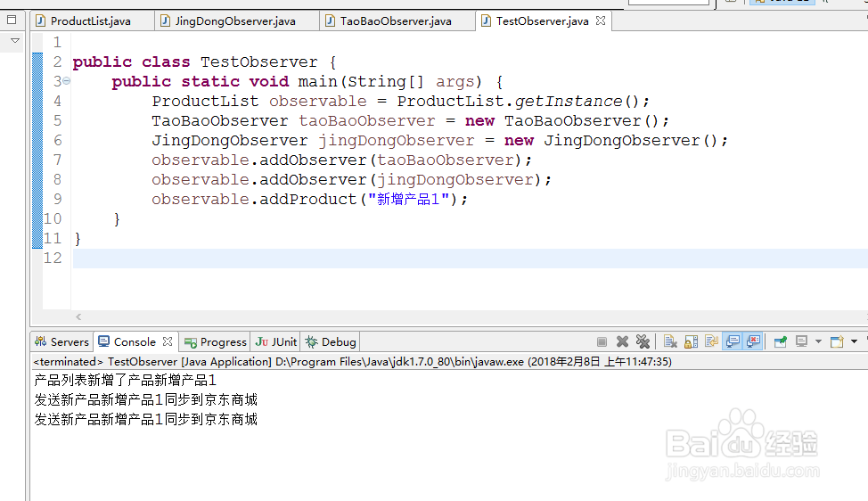Close the TestObserver.java tab
The height and width of the screenshot is (501, 868).
click(601, 21)
